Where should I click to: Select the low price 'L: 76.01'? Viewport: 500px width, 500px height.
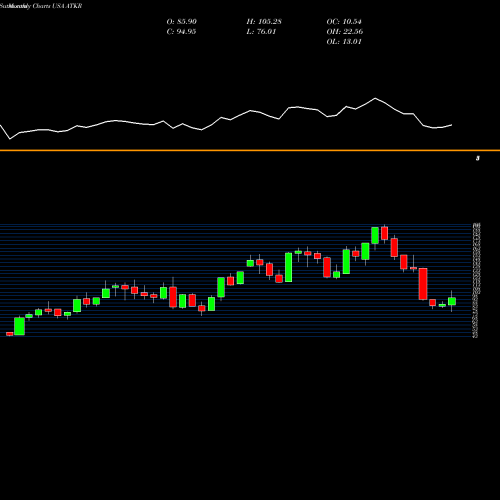[x=261, y=32]
